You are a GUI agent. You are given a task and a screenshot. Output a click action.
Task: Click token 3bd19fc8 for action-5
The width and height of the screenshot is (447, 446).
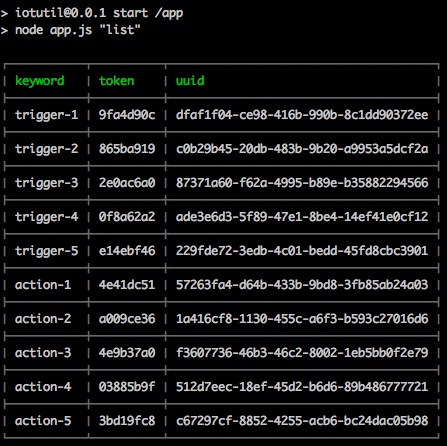[127, 421]
